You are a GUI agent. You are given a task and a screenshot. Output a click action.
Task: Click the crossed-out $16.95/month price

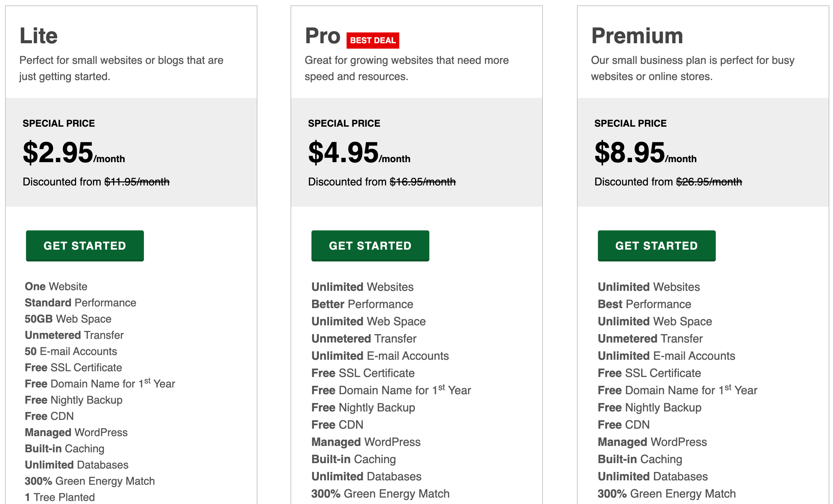[x=423, y=182]
